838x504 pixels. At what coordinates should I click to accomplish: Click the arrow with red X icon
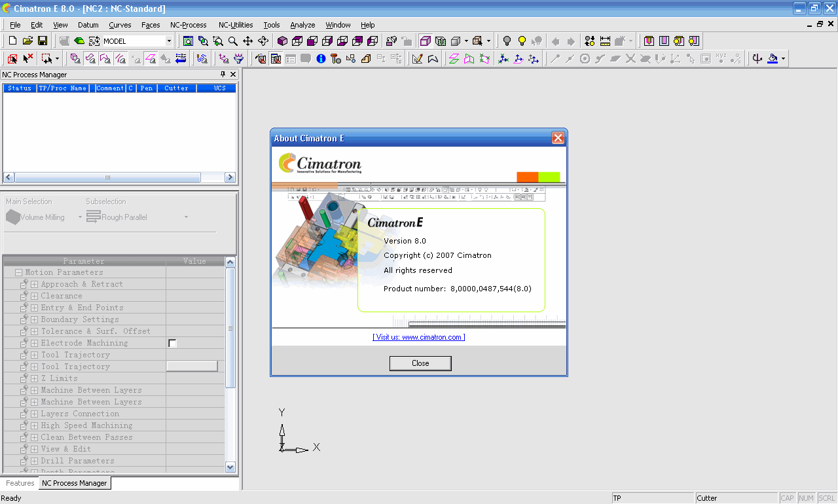28,58
